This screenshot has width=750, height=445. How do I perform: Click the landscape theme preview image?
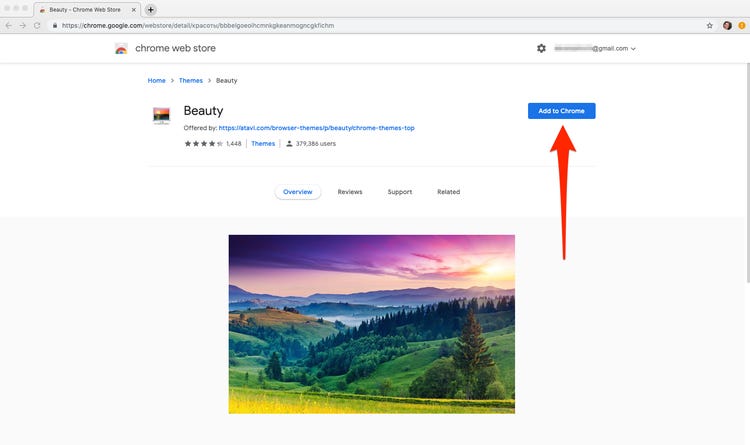[371, 324]
